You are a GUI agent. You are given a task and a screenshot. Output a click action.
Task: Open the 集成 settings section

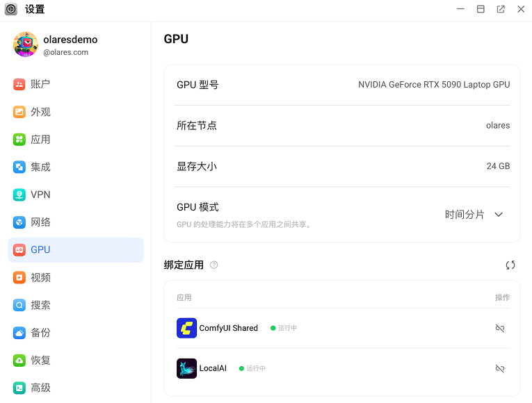point(75,167)
